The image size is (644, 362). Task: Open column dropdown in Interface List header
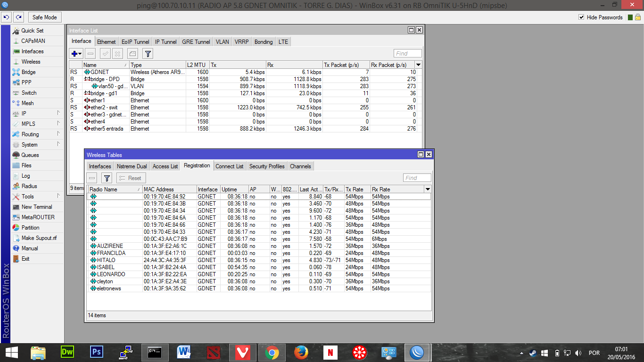tap(419, 65)
